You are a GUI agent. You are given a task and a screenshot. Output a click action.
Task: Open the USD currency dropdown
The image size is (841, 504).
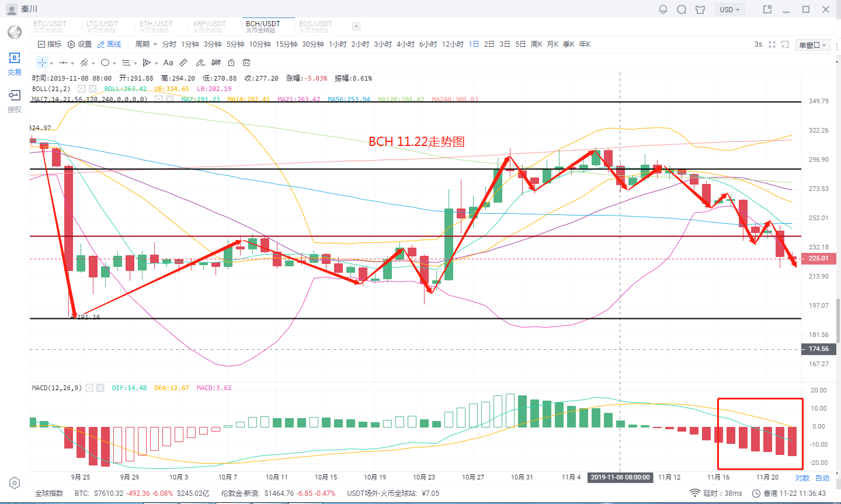tap(729, 10)
